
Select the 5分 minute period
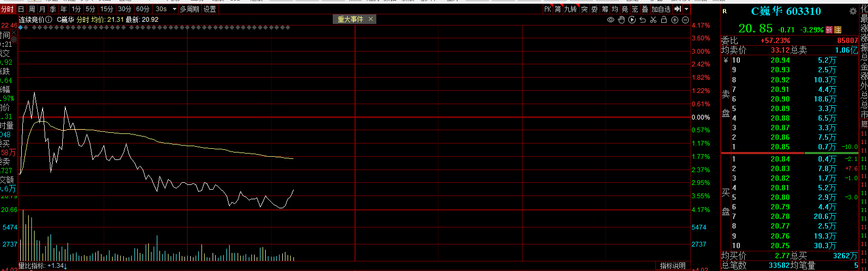(91, 9)
